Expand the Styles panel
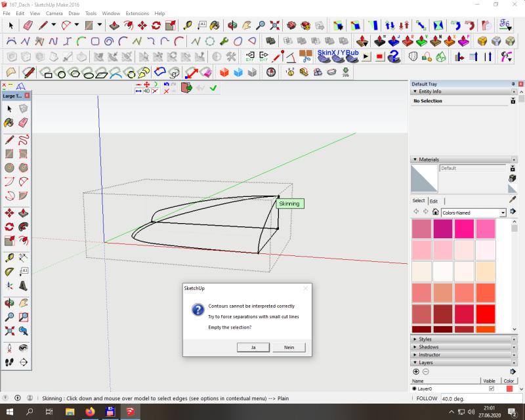The width and height of the screenshot is (525, 420). [425, 339]
